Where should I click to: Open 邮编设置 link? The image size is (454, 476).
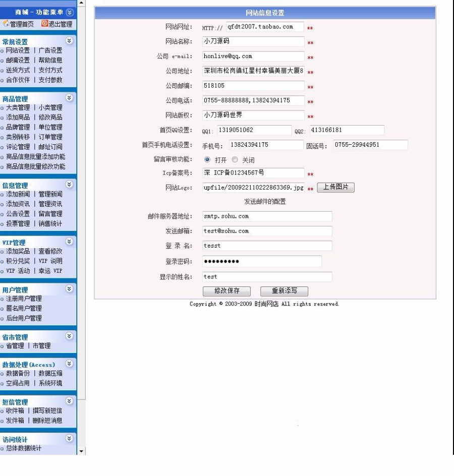tap(18, 60)
